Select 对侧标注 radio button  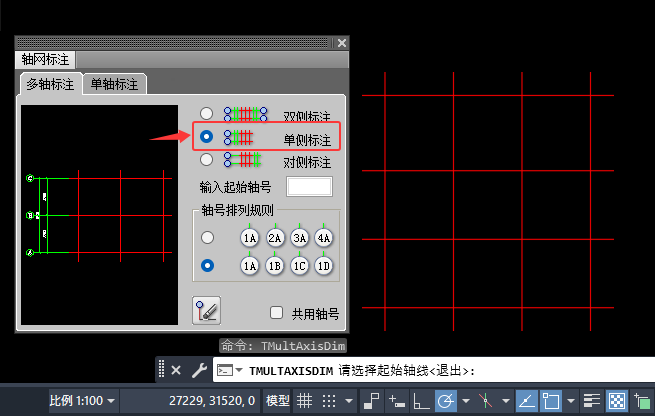(x=206, y=160)
